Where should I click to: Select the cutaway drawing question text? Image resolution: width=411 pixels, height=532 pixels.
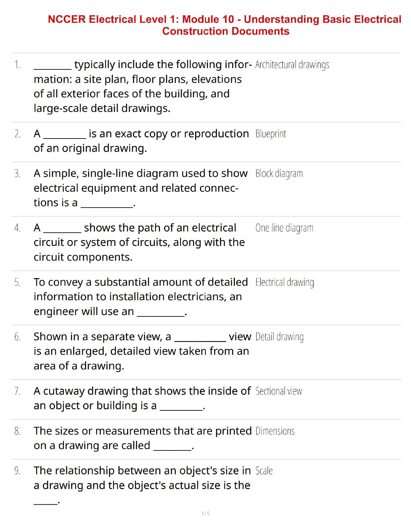pyautogui.click(x=142, y=398)
